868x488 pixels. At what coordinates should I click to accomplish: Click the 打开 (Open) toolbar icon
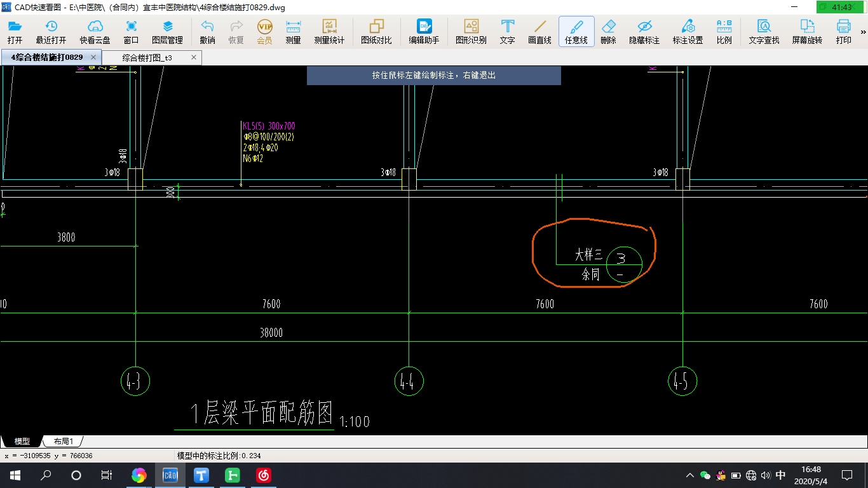pyautogui.click(x=15, y=32)
